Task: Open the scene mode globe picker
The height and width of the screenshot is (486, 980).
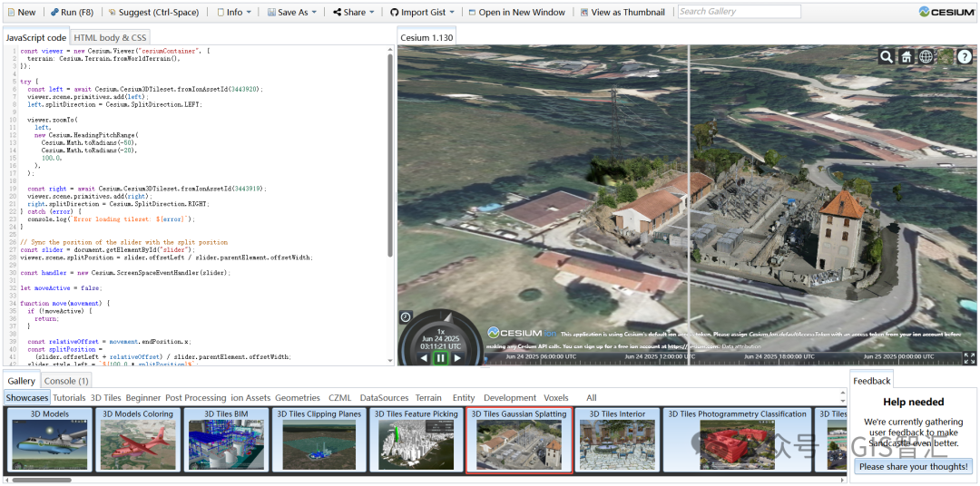Action: pos(926,57)
